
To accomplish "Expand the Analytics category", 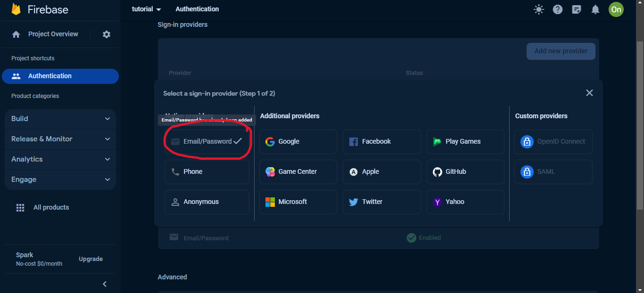I will click(60, 159).
